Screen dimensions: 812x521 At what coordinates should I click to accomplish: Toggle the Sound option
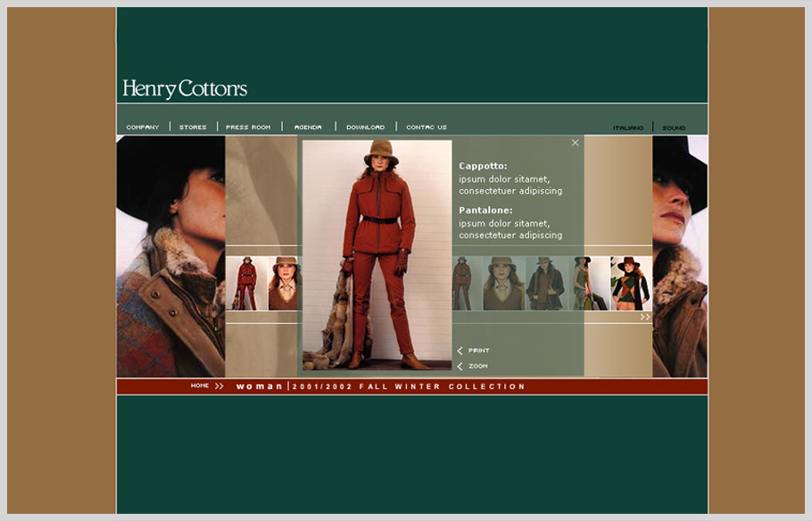click(x=674, y=128)
